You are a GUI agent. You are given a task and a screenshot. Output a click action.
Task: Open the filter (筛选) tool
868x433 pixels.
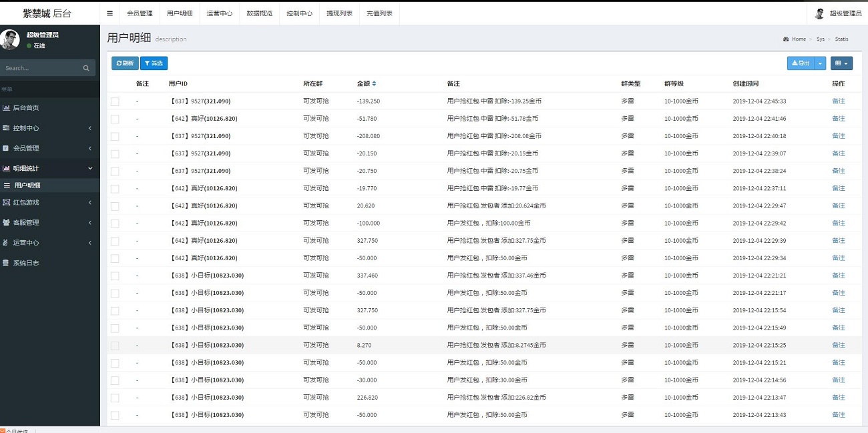(154, 63)
